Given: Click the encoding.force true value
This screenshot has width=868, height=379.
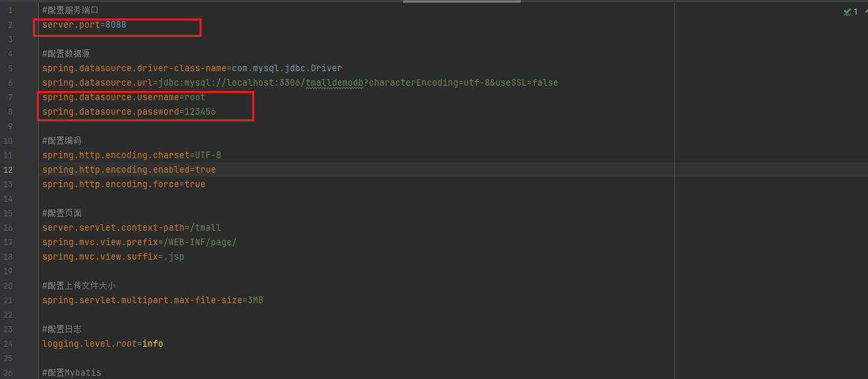Looking at the screenshot, I should tap(195, 185).
